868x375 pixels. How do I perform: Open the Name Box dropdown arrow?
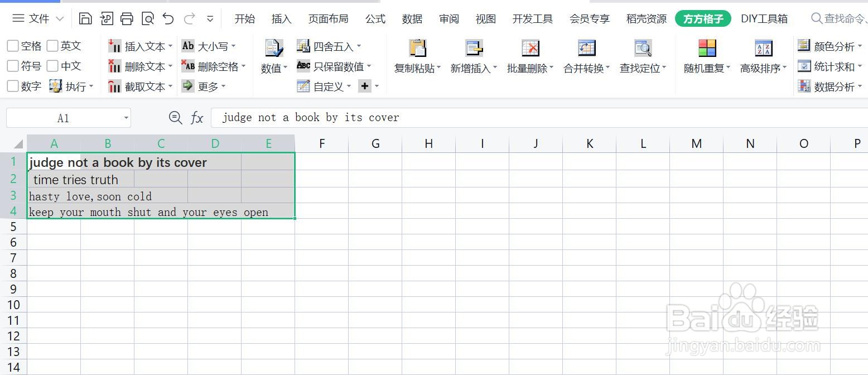[126, 118]
